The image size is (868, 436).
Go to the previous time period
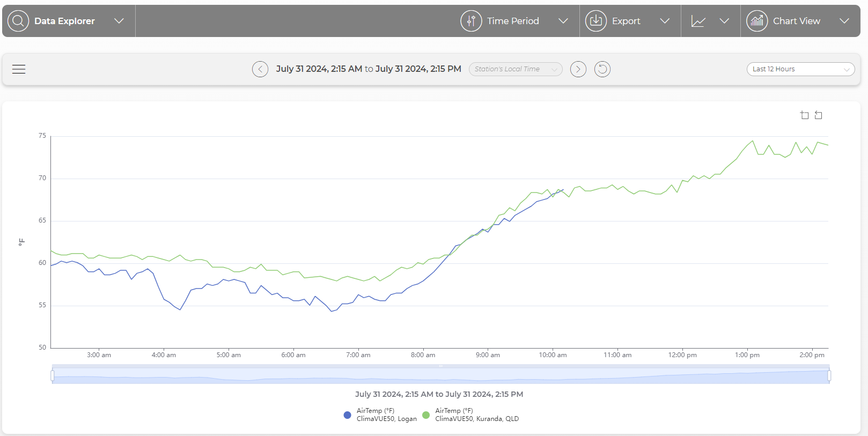tap(260, 69)
